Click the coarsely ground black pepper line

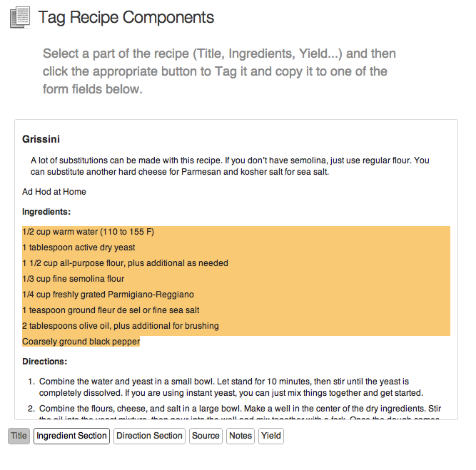pyautogui.click(x=81, y=342)
